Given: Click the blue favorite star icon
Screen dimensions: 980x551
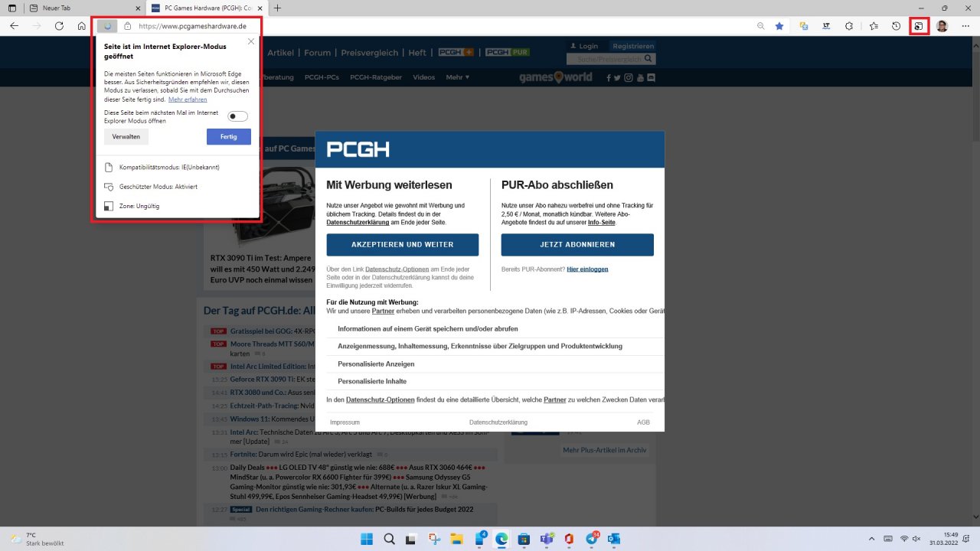Looking at the screenshot, I should (x=779, y=26).
